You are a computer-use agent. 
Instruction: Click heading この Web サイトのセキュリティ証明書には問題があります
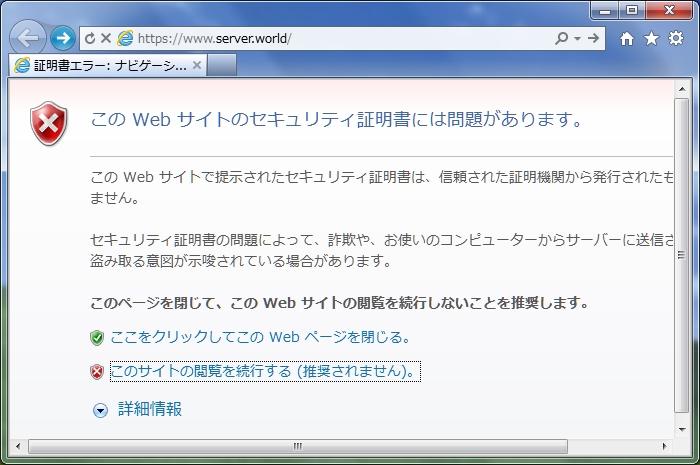pos(337,119)
